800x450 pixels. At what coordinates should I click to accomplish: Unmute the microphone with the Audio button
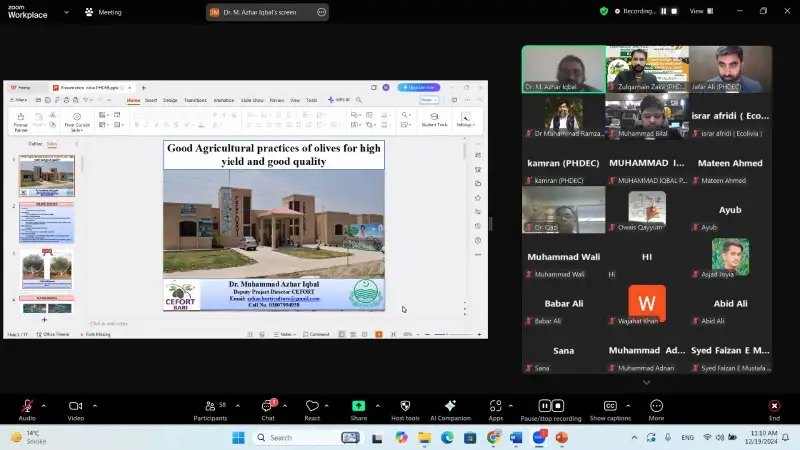[x=27, y=406]
